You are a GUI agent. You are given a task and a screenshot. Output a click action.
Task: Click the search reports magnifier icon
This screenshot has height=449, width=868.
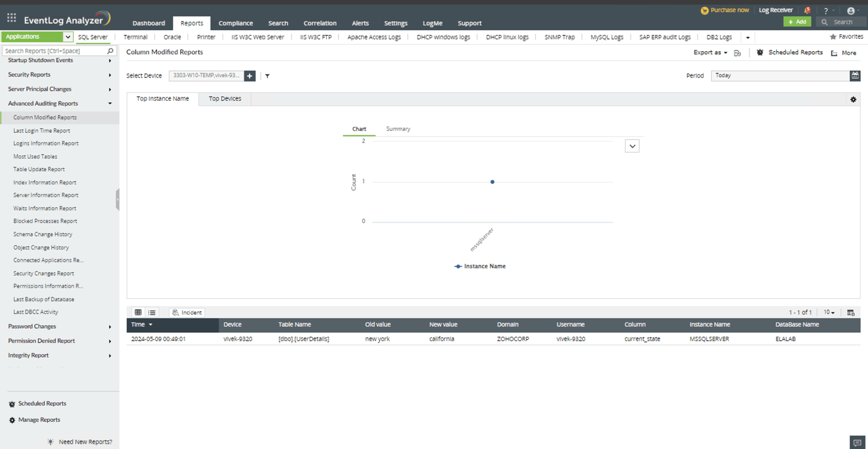(110, 51)
